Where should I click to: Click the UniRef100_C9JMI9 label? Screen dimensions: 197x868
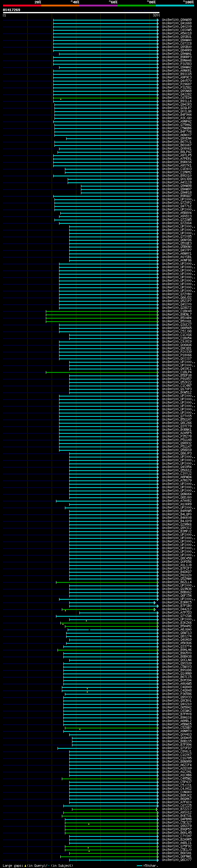[177, 342]
